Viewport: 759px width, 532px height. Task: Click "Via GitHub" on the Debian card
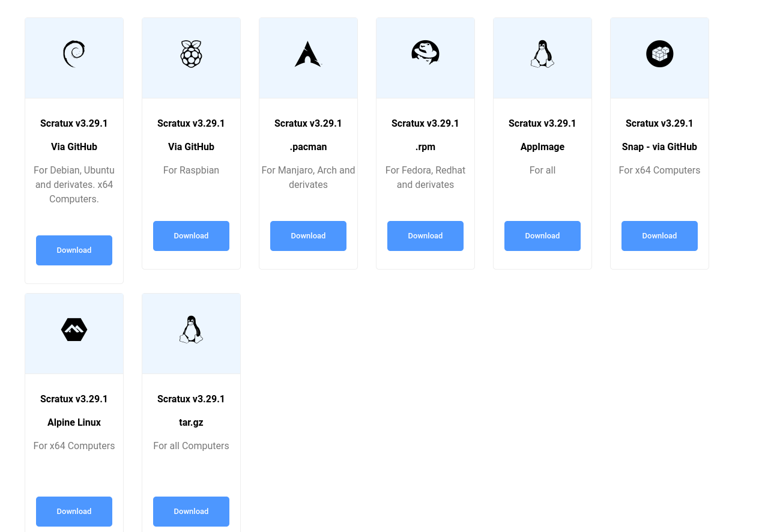[74, 147]
